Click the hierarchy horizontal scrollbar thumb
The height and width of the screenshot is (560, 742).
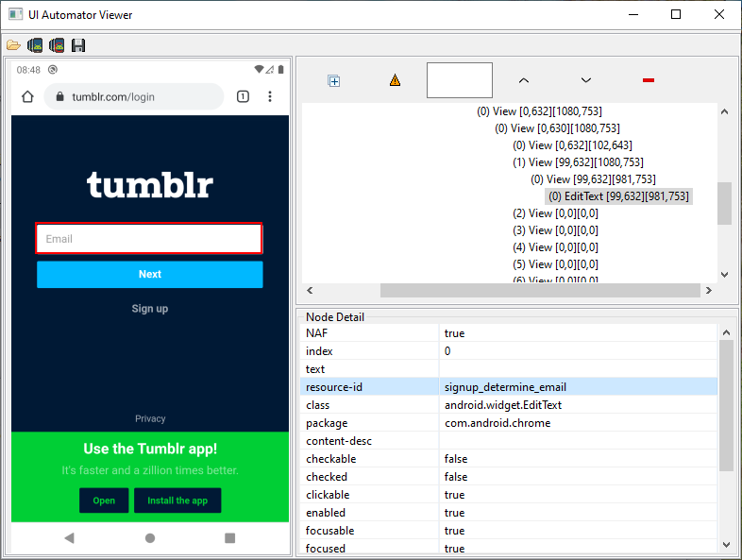coord(540,290)
